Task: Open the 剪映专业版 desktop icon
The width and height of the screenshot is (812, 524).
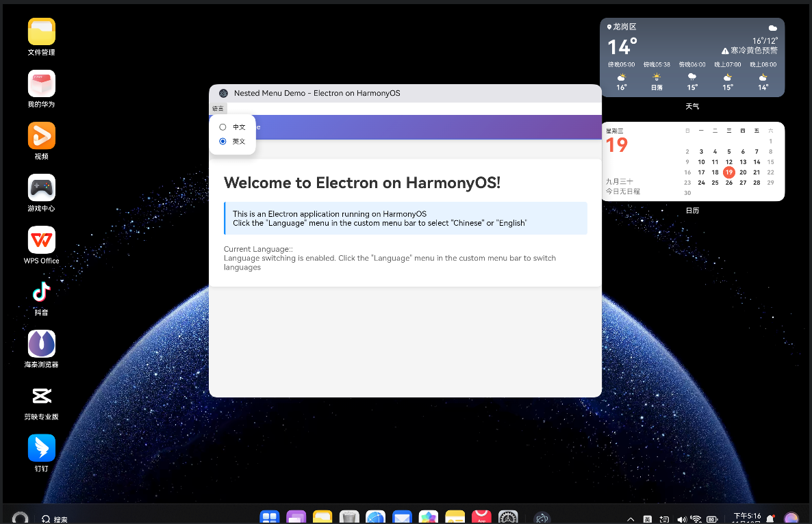Action: tap(42, 396)
